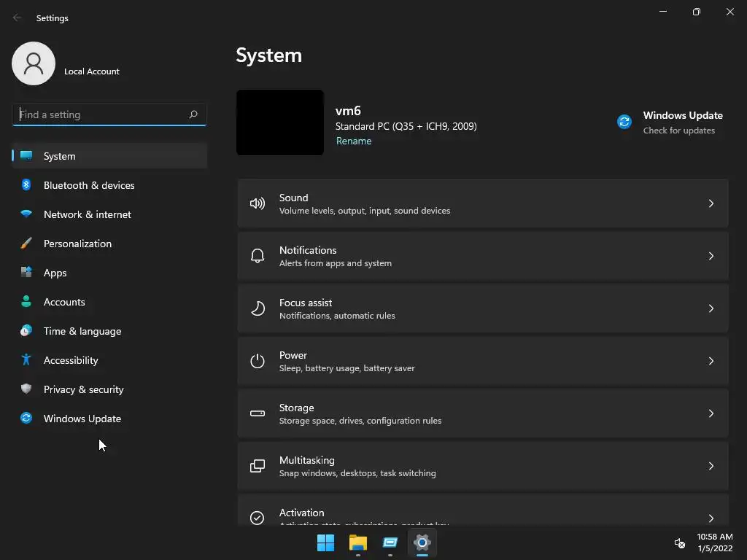Click the Apps sidebar icon
This screenshot has height=560, width=747.
tap(26, 273)
